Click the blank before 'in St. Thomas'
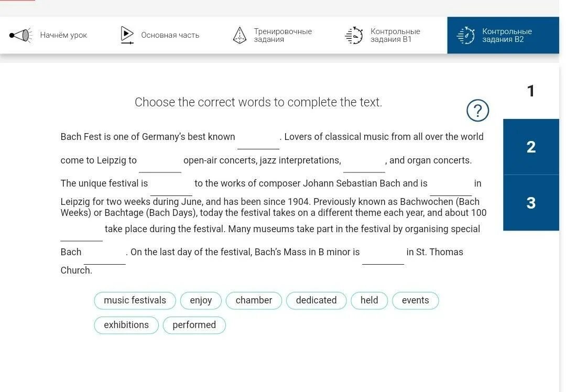This screenshot has height=392, width=566. [383, 256]
